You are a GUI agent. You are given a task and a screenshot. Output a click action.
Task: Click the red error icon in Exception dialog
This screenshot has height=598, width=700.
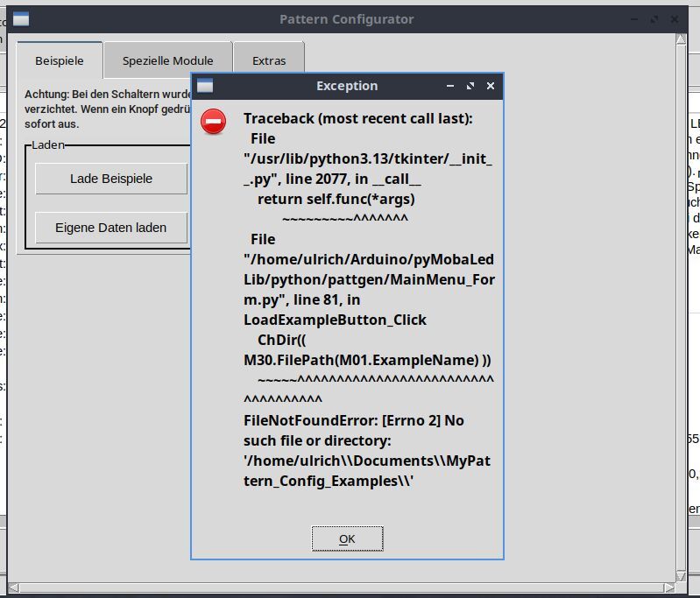(213, 122)
